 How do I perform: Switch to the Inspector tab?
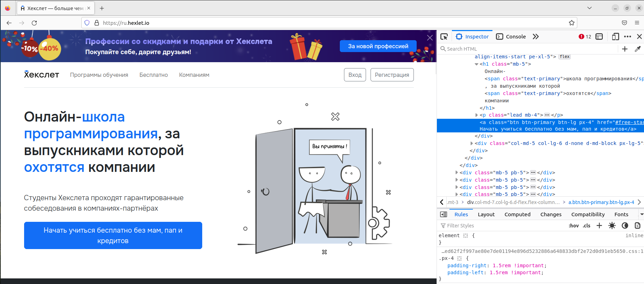click(x=472, y=37)
